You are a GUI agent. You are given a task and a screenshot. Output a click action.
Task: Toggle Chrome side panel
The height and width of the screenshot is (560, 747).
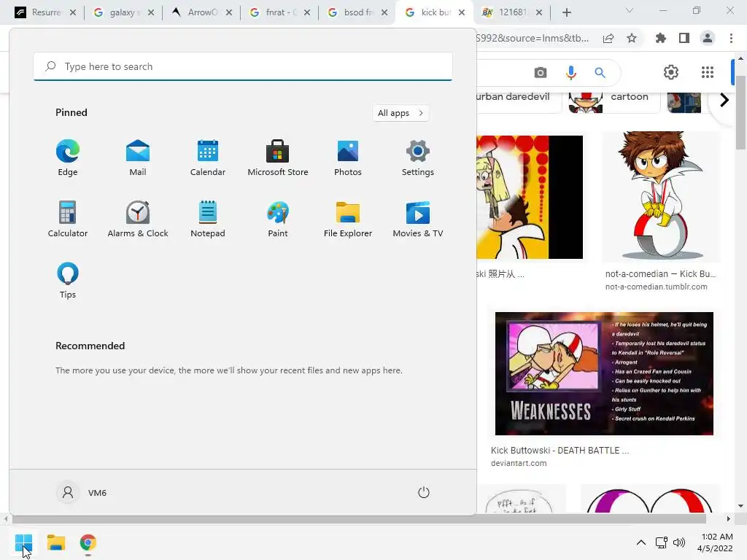[684, 39]
